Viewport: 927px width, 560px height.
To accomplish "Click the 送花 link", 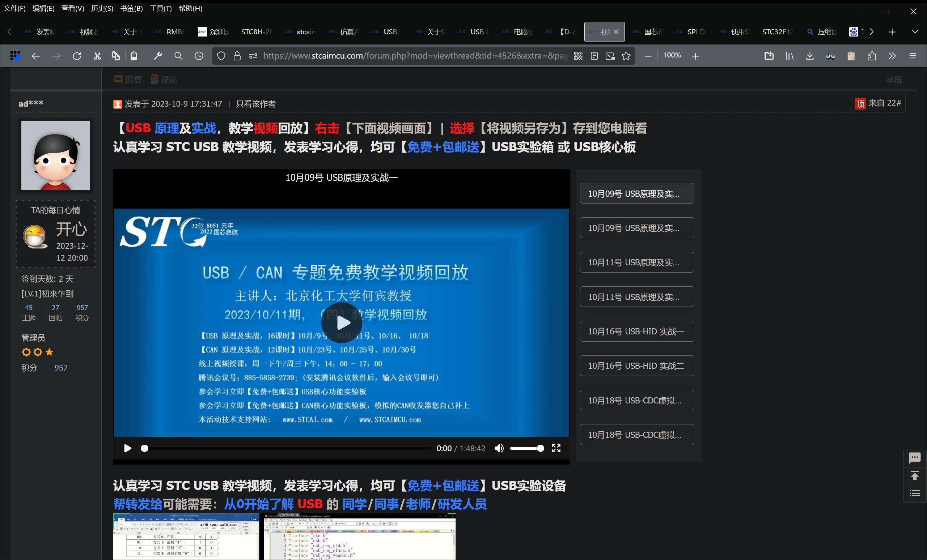I will [164, 79].
